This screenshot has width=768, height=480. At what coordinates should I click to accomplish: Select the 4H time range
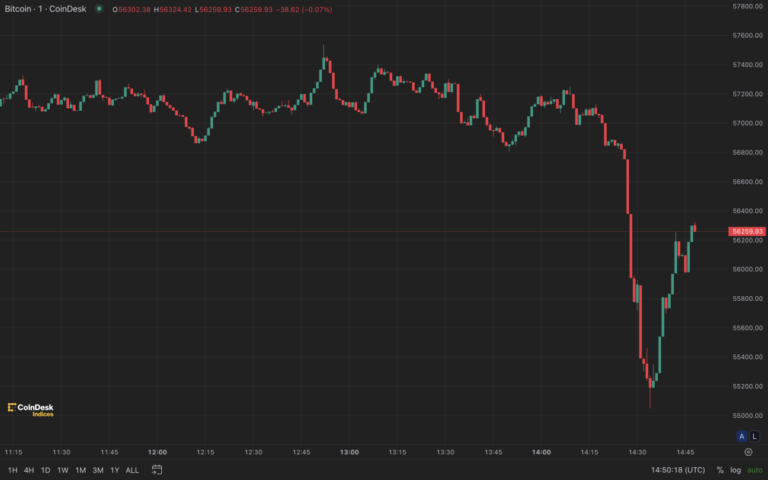click(x=29, y=469)
